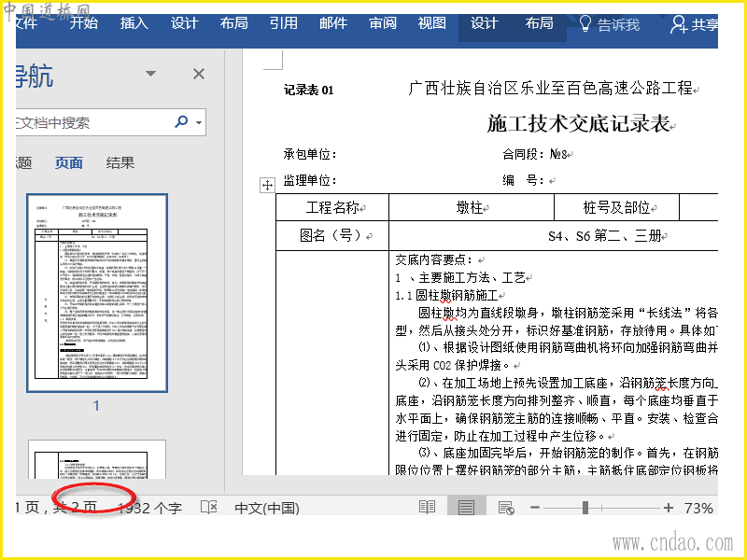Click the 交底内容要点 line
747x560 pixels.
434,260
